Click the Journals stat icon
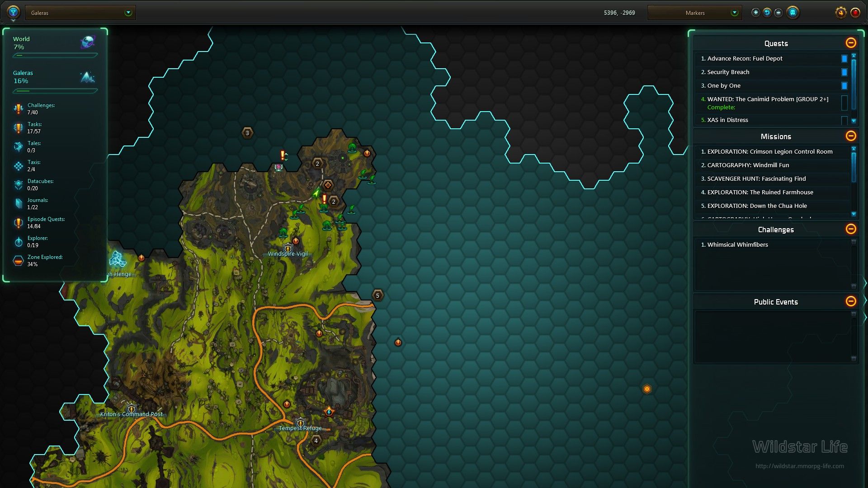 (18, 203)
